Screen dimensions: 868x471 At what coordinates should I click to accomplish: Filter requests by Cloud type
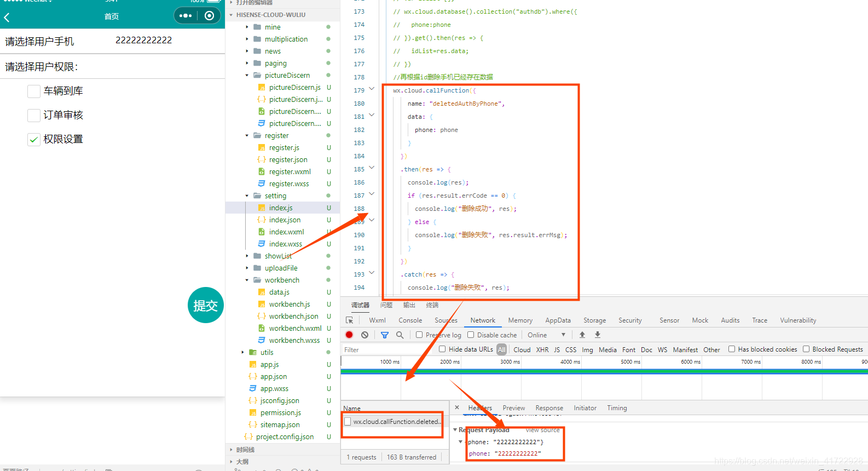[x=522, y=349]
